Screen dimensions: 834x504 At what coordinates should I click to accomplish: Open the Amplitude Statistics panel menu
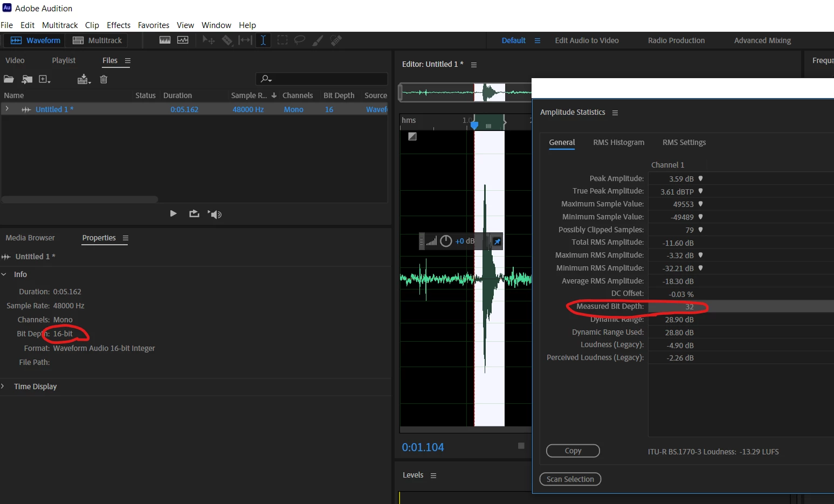coord(615,113)
